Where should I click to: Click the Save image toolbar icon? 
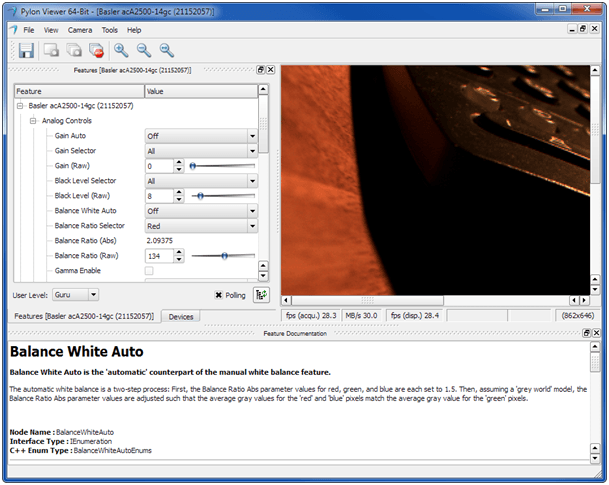coord(26,50)
